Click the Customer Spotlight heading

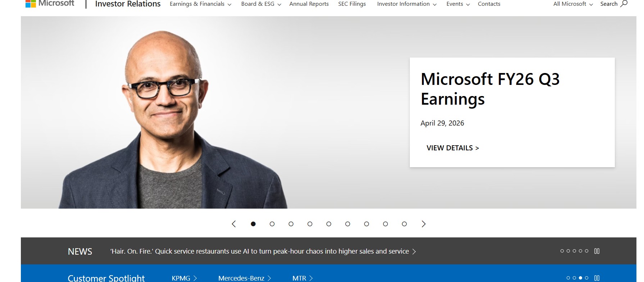tap(106, 278)
